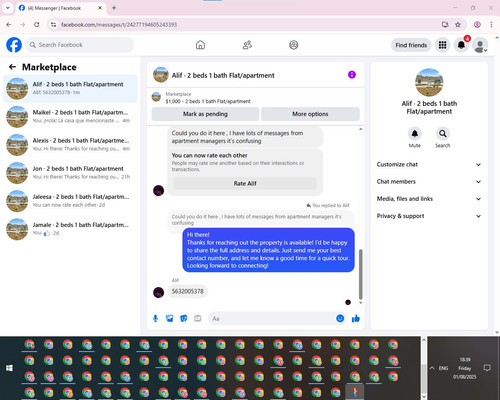The image size is (500, 400).
Task: Open a new browser tab
Action: [x=114, y=8]
